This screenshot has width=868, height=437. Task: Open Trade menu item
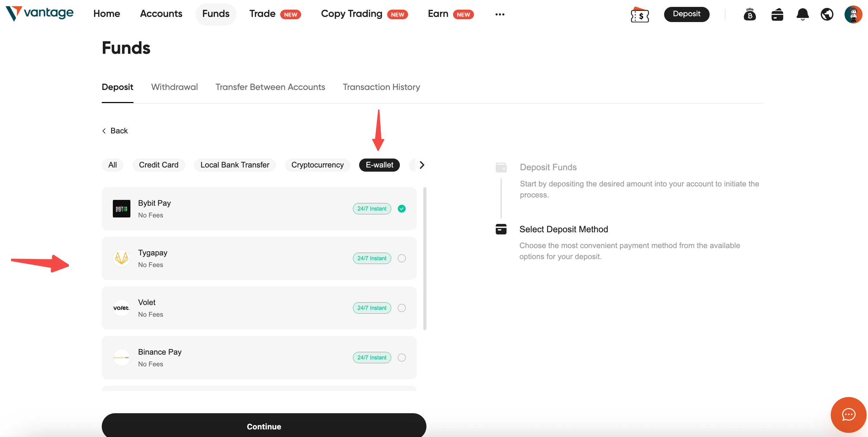(262, 14)
